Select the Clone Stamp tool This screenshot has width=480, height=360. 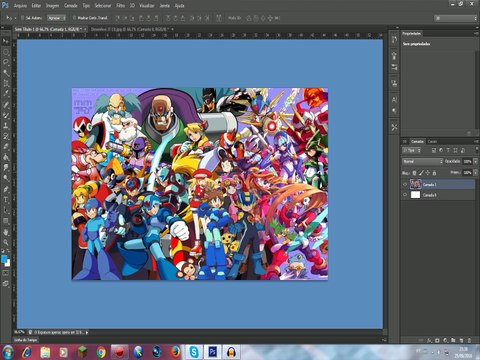point(6,126)
